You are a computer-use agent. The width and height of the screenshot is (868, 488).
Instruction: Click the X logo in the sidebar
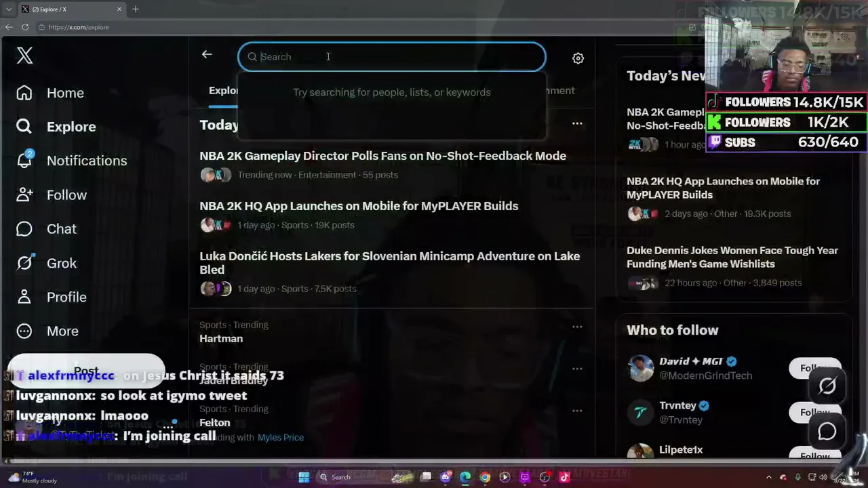24,56
